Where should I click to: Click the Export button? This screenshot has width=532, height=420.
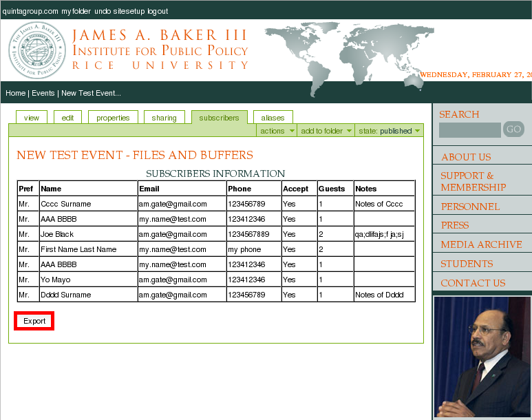(34, 321)
